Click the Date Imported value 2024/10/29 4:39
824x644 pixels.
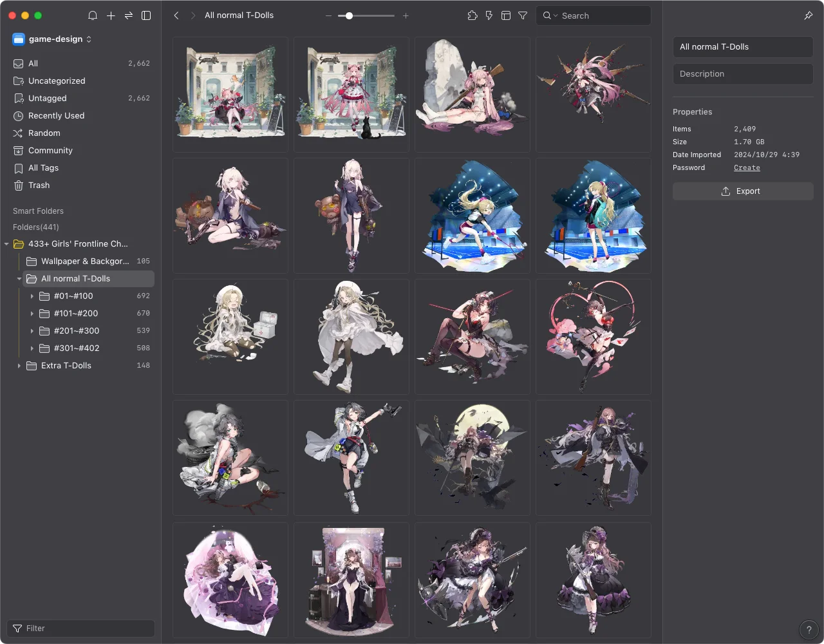[767, 155]
